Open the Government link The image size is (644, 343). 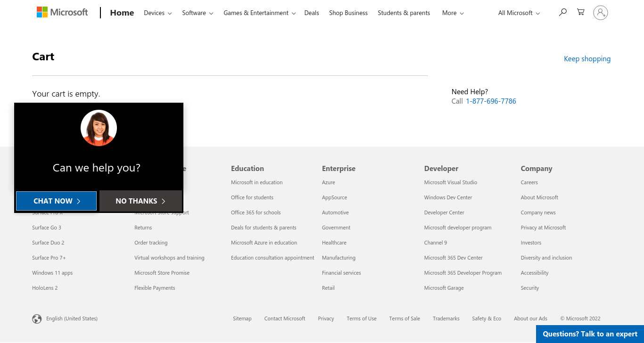coord(336,228)
